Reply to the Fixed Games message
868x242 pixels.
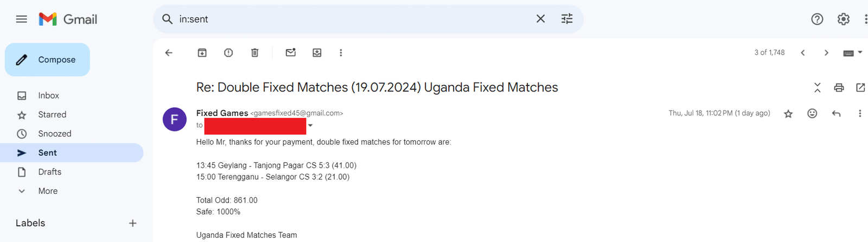point(836,113)
